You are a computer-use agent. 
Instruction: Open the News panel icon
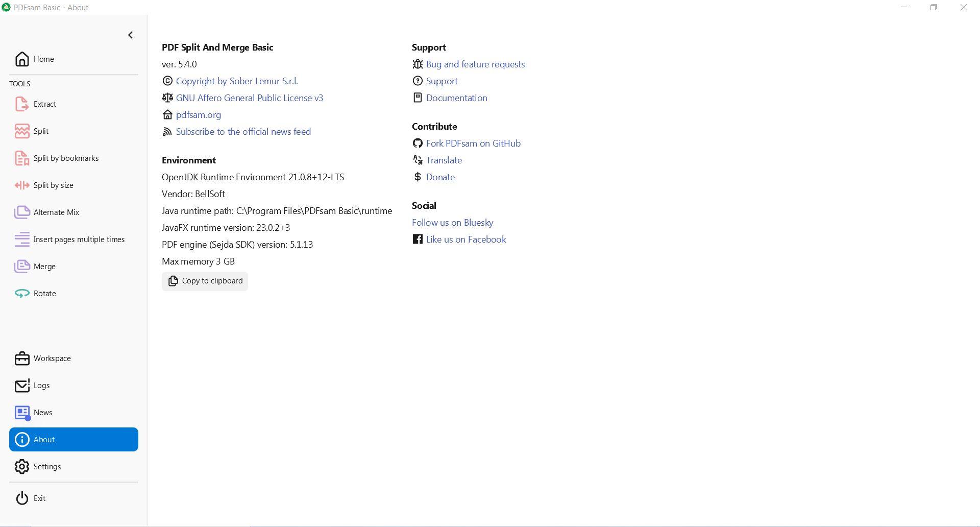click(x=22, y=413)
